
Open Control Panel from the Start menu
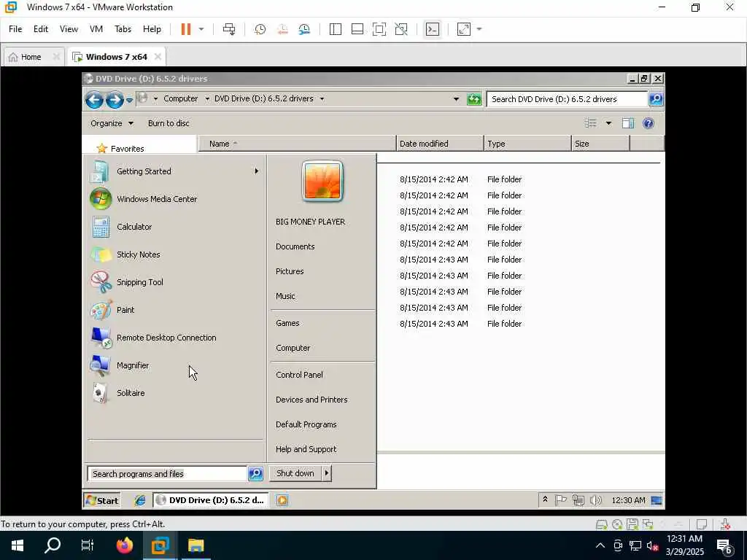(299, 375)
